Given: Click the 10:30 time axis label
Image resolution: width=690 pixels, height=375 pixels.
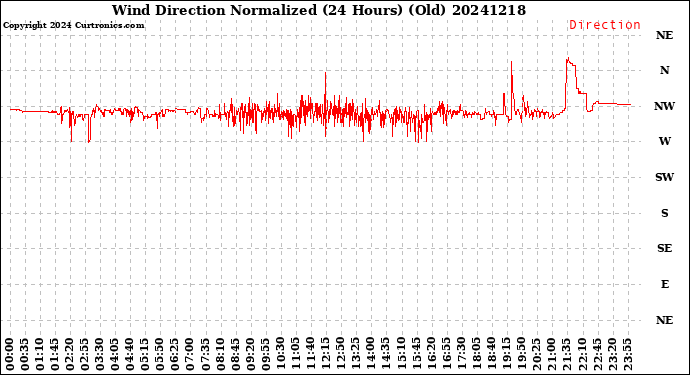Looking at the screenshot, I should (x=281, y=355).
